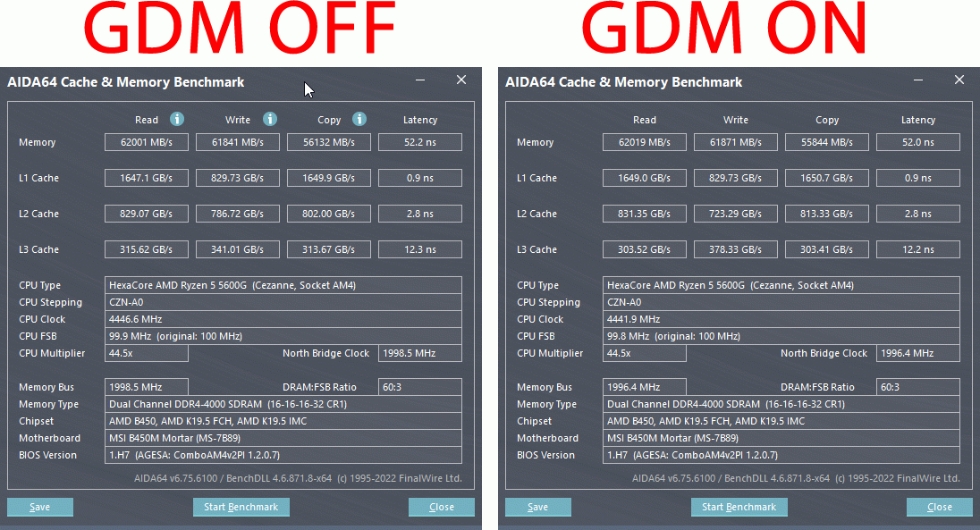Select L3 Cache Copy value 313.67 GB/s
Image resolution: width=980 pixels, height=530 pixels.
pos(329,248)
